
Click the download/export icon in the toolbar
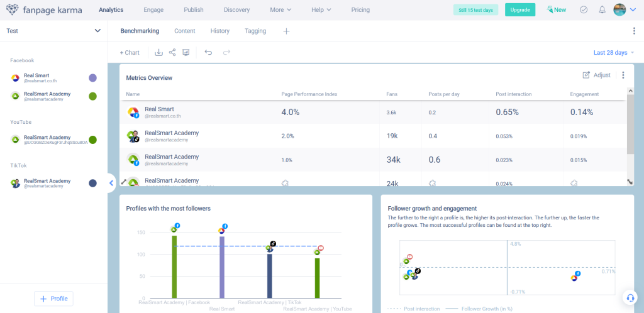[x=158, y=53]
